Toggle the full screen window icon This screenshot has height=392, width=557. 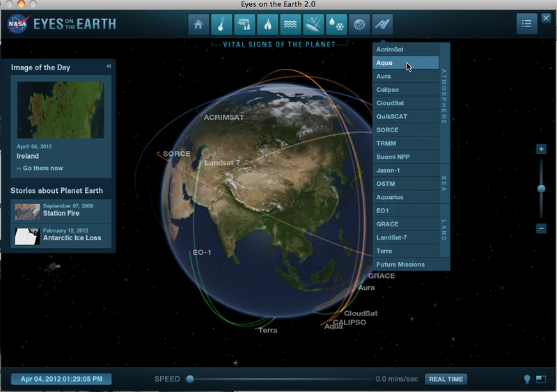pos(541,379)
